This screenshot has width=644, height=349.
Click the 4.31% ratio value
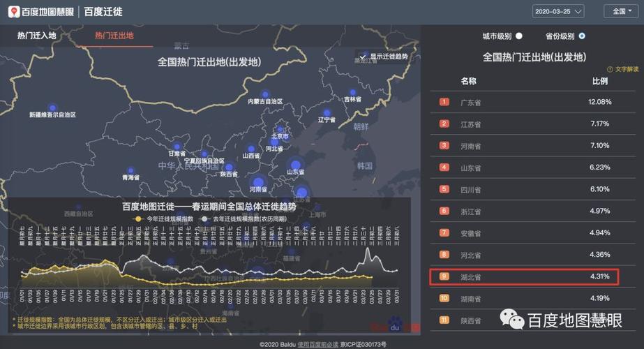599,276
